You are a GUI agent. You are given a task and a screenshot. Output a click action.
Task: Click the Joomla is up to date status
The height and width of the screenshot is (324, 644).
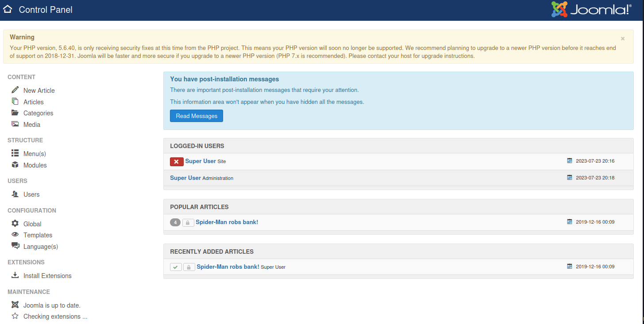coord(52,305)
